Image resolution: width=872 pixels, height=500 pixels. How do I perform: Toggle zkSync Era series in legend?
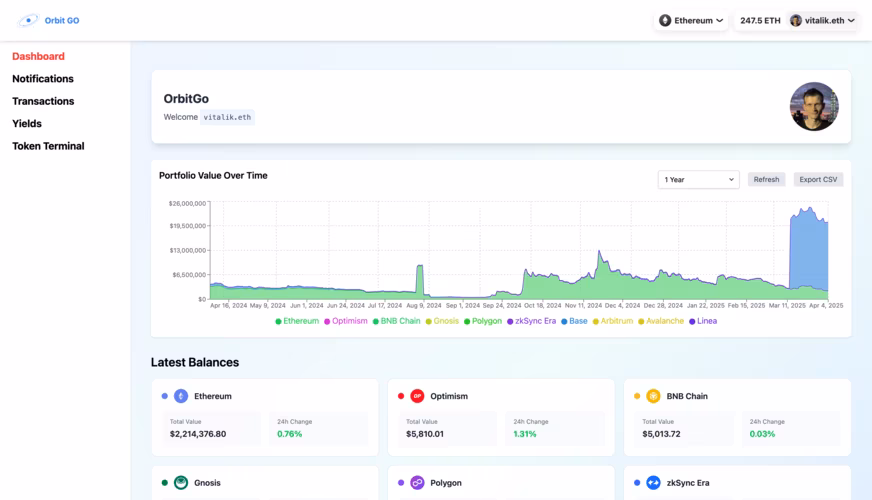click(x=531, y=321)
